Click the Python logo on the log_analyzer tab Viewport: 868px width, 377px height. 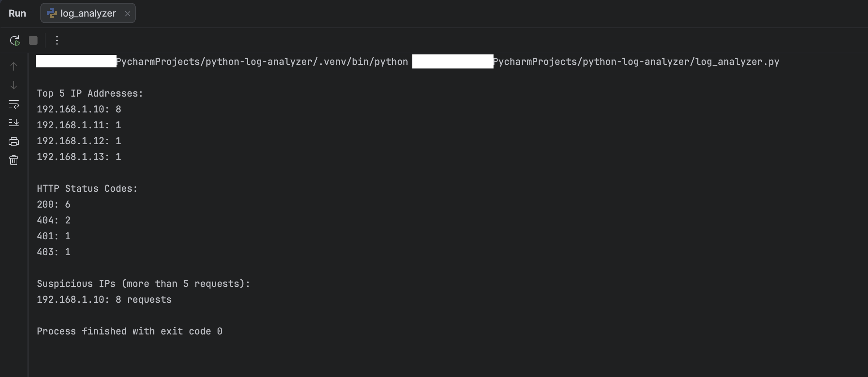pyautogui.click(x=52, y=13)
